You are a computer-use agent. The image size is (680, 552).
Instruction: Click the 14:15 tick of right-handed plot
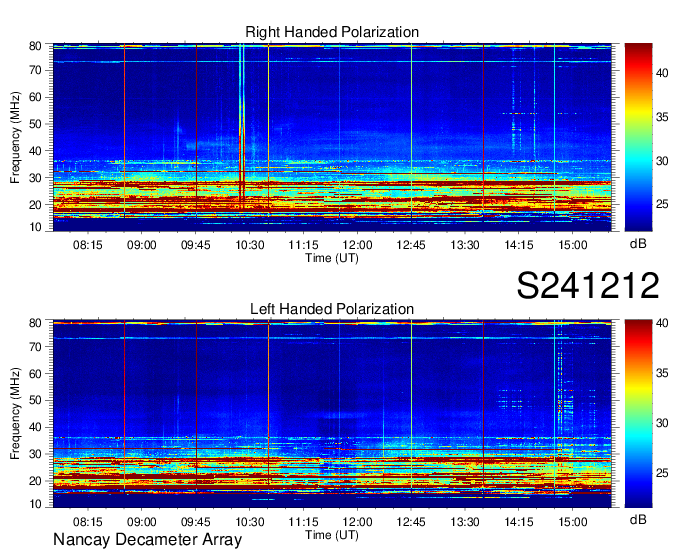pyautogui.click(x=519, y=245)
